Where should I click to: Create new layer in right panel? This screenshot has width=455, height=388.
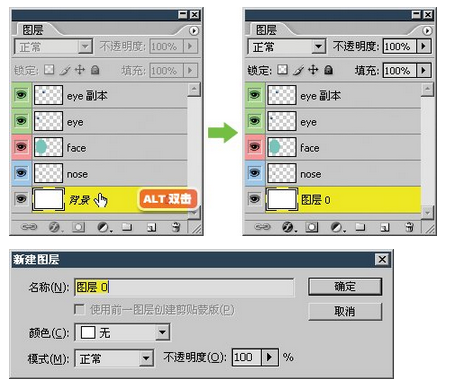(385, 228)
